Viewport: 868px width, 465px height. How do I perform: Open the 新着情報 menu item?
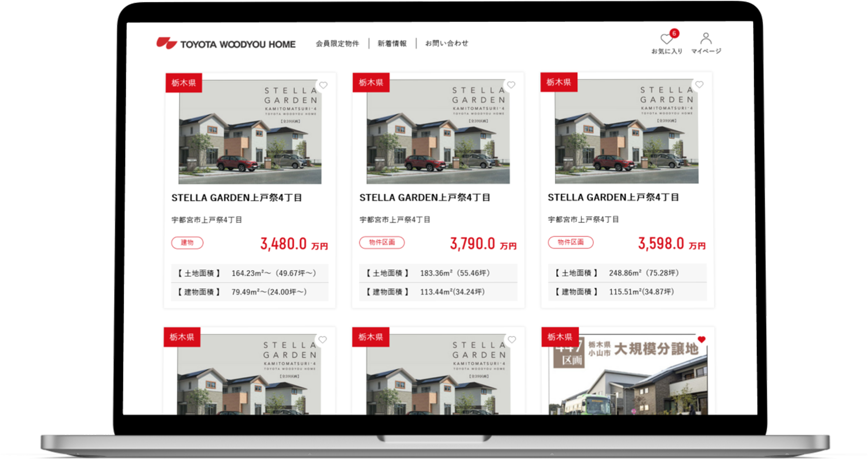pyautogui.click(x=392, y=43)
